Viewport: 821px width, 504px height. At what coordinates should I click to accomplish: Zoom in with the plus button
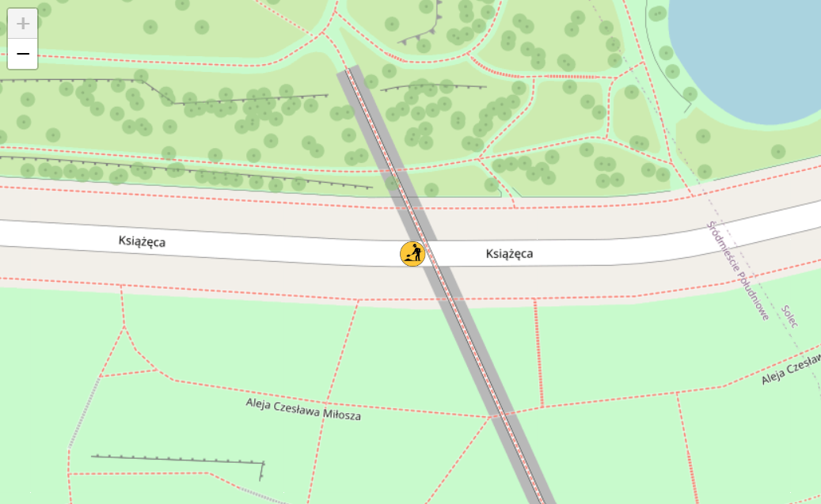[22, 24]
